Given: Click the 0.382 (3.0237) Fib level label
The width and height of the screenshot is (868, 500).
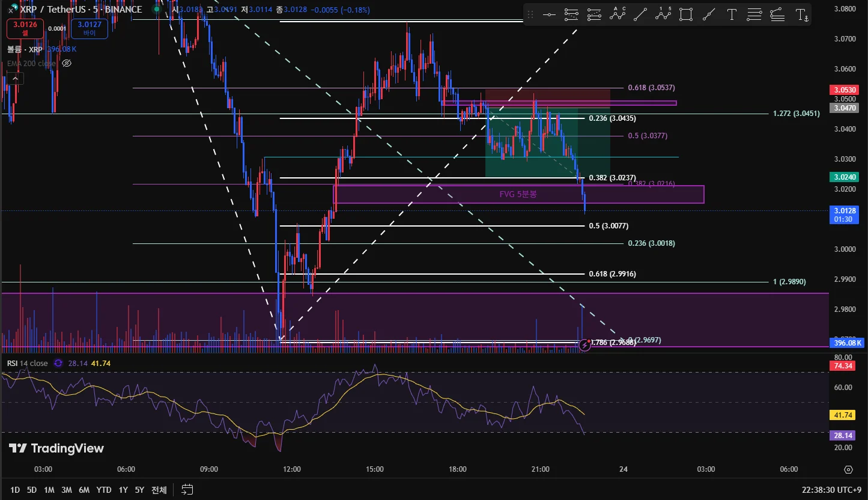Looking at the screenshot, I should [612, 178].
